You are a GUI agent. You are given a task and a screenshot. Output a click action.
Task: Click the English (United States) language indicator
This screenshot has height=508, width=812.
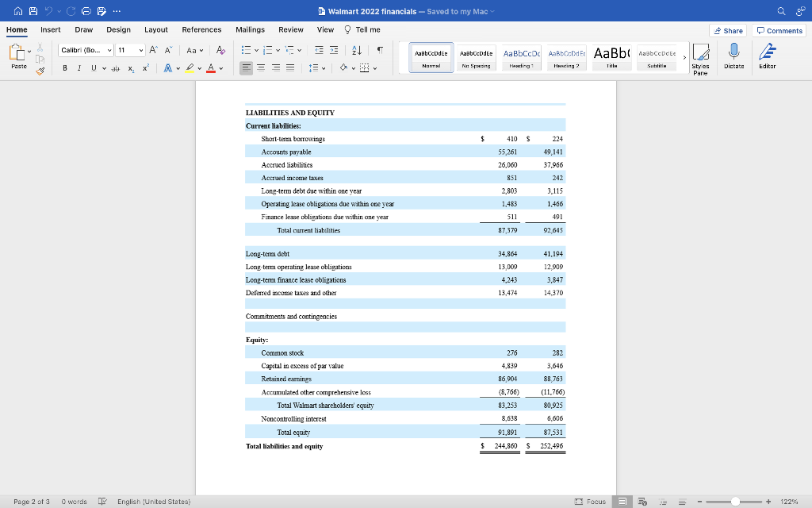(154, 502)
